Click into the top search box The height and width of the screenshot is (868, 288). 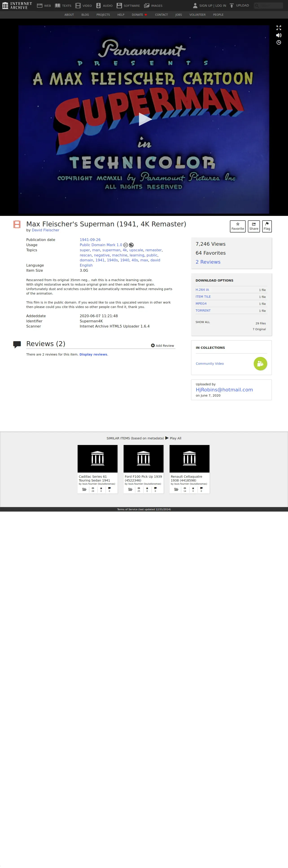coord(268,5)
